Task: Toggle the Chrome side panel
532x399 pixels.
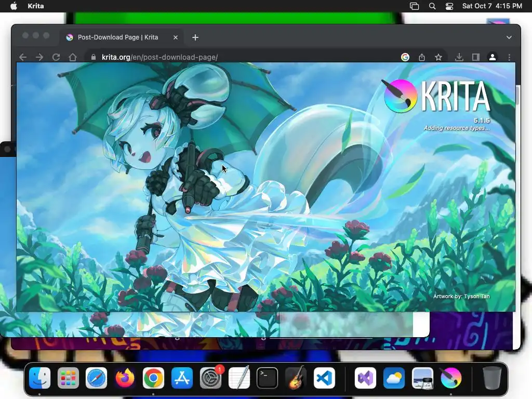Action: click(x=476, y=57)
